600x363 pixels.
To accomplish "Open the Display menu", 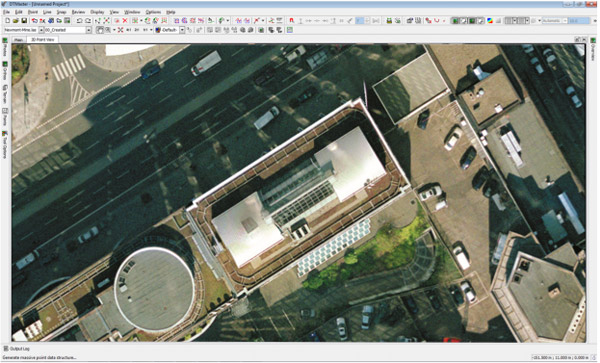I will [97, 12].
